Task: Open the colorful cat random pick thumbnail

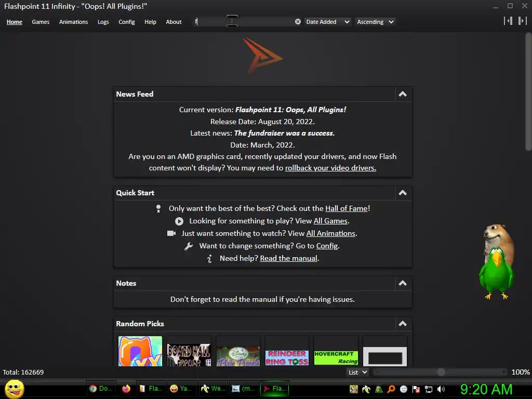Action: pos(140,351)
